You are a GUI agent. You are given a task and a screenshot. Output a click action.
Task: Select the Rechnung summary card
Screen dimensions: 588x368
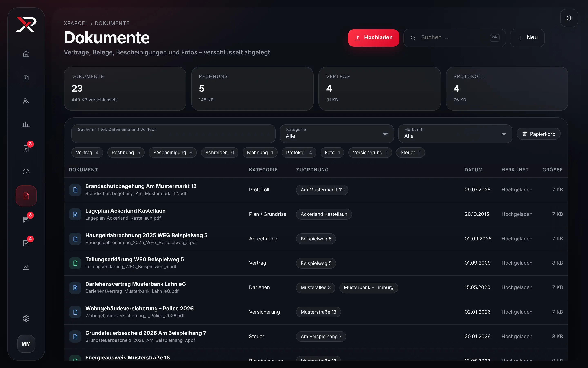[252, 89]
